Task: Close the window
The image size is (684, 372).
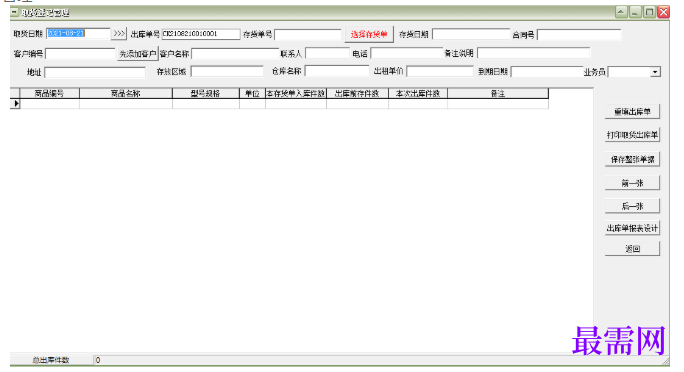Action: coord(663,12)
